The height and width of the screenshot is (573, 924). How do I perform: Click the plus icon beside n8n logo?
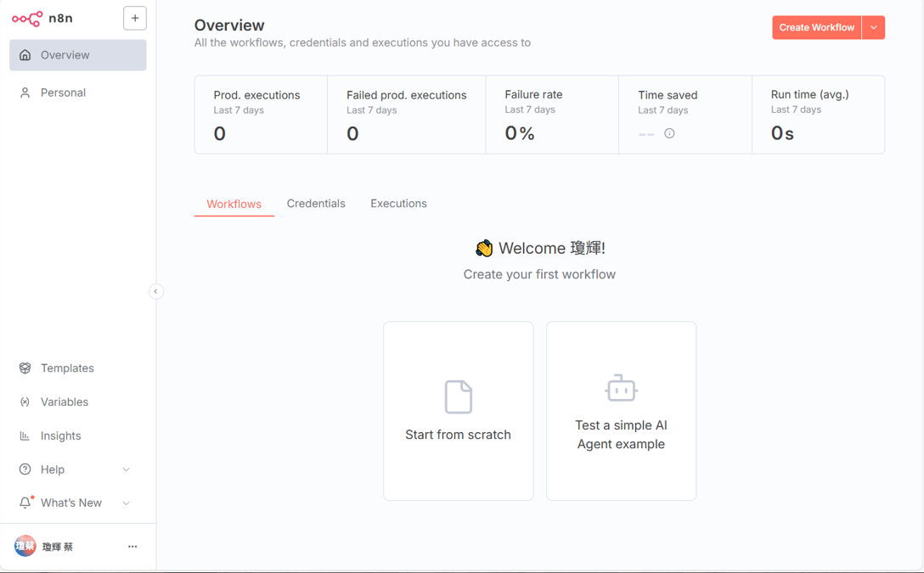coord(135,19)
